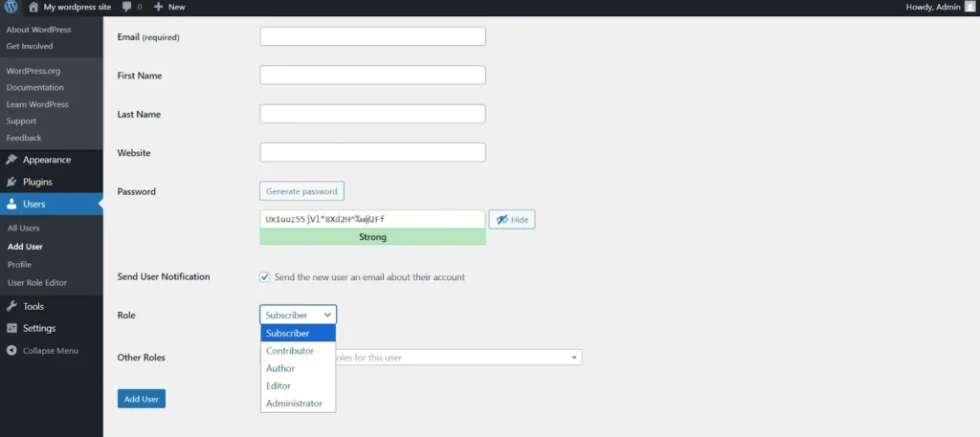The image size is (980, 437).
Task: Focus the First Name input field
Action: [x=372, y=75]
